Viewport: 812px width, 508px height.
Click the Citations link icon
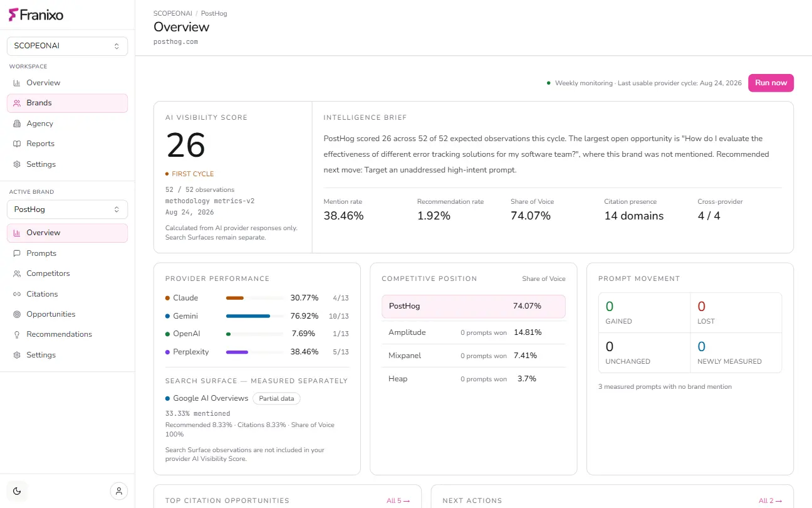point(17,294)
